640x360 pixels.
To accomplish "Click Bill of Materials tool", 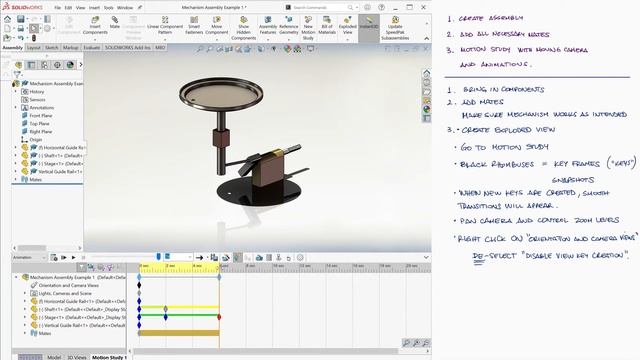I will point(327,25).
